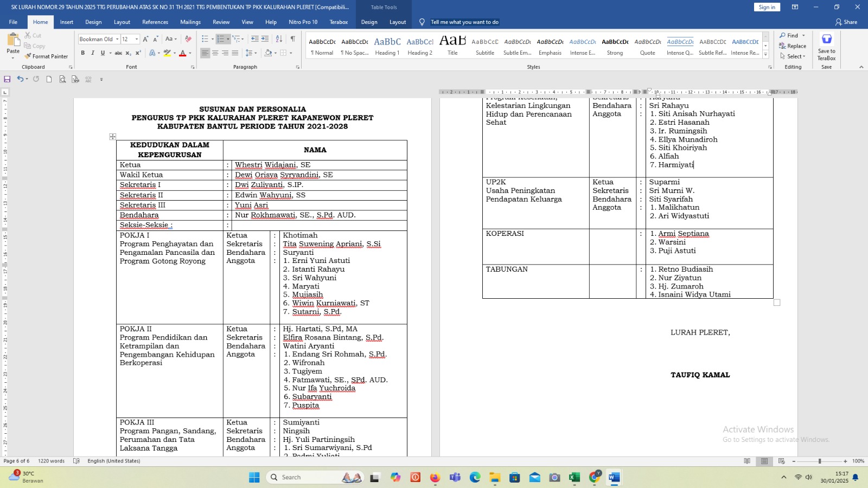
Task: Click the Replace command
Action: (793, 46)
